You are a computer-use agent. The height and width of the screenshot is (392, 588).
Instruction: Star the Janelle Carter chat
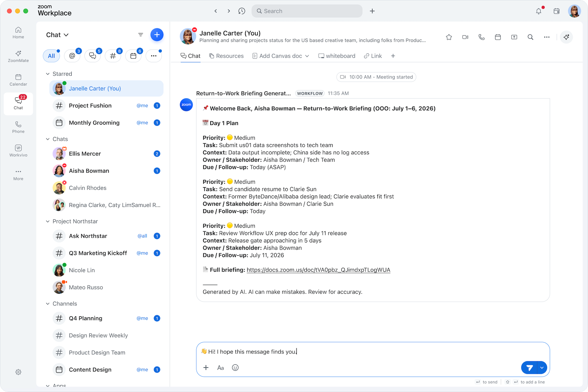point(449,37)
